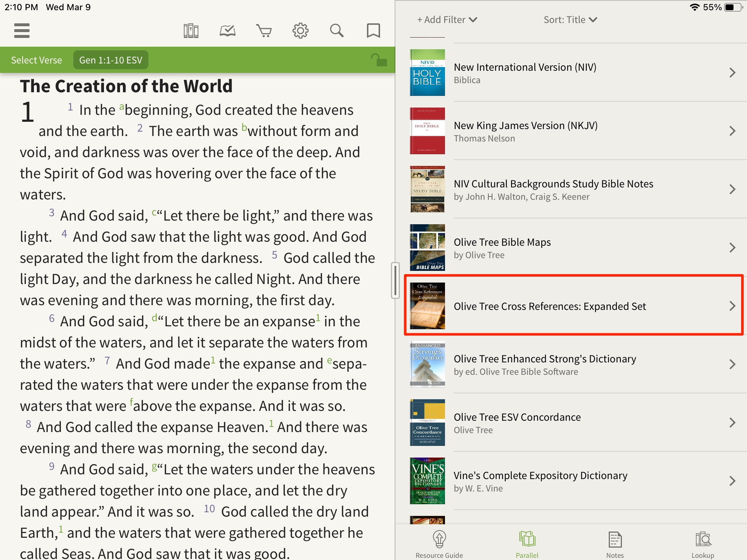Image resolution: width=747 pixels, height=560 pixels.
Task: Tap cross-reference letter b before without
Action: click(x=244, y=128)
